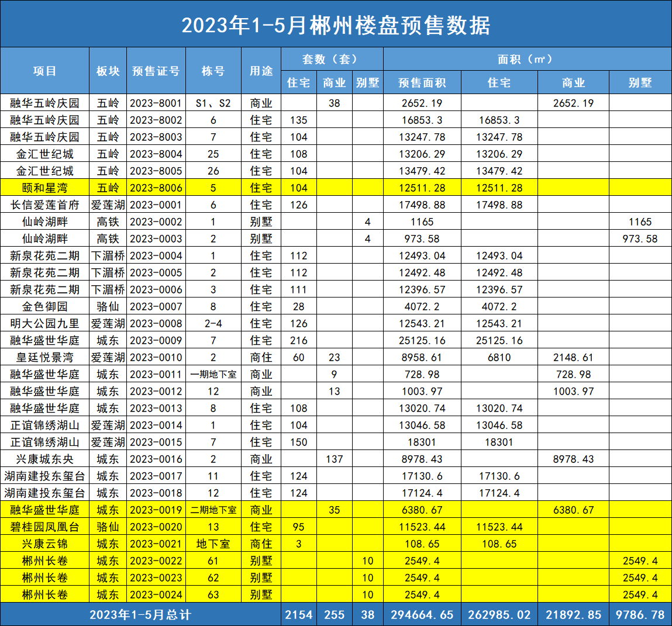Screen dimensions: 672x626
Task: Select 12492.48 in the 预售面积 column
Action: 422,273
